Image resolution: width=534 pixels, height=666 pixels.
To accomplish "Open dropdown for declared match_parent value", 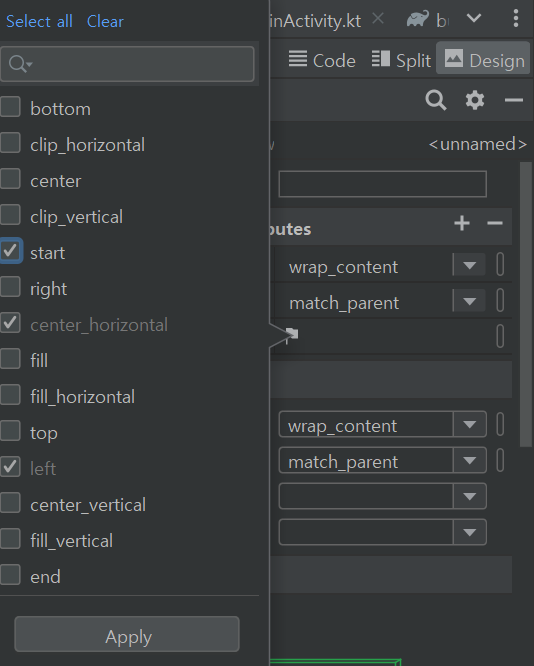I will pos(469,301).
